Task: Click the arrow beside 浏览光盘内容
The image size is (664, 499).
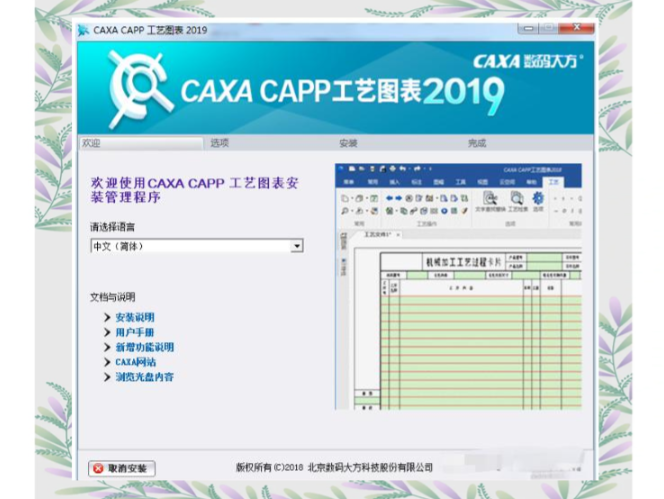Action: pos(107,377)
